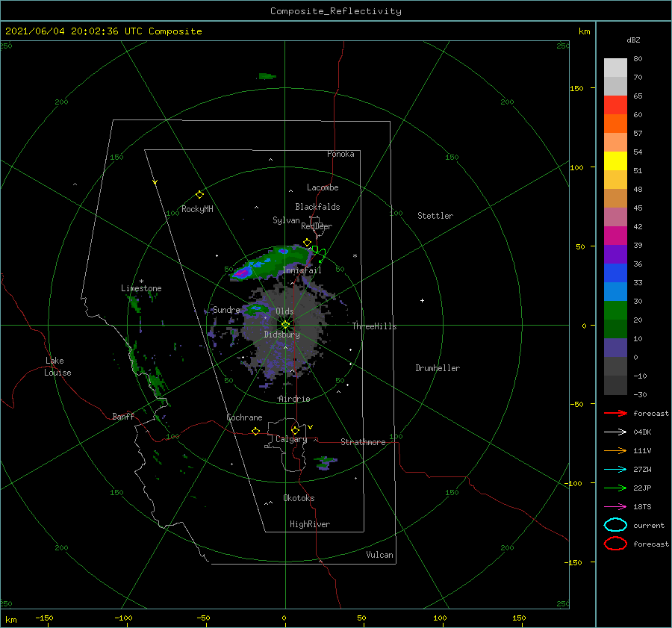Click the Ponoka city label

(340, 154)
